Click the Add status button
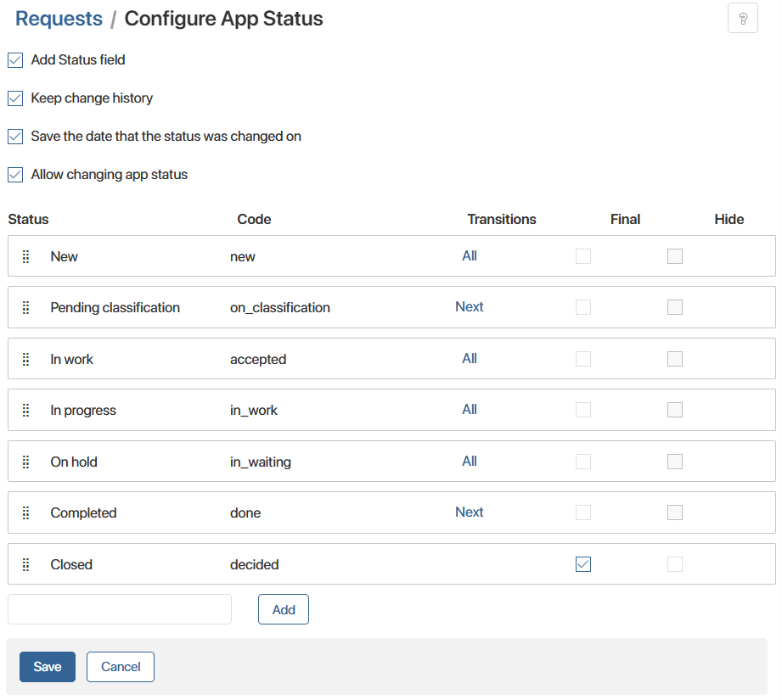Screen dimensions: 782x700 point(284,609)
